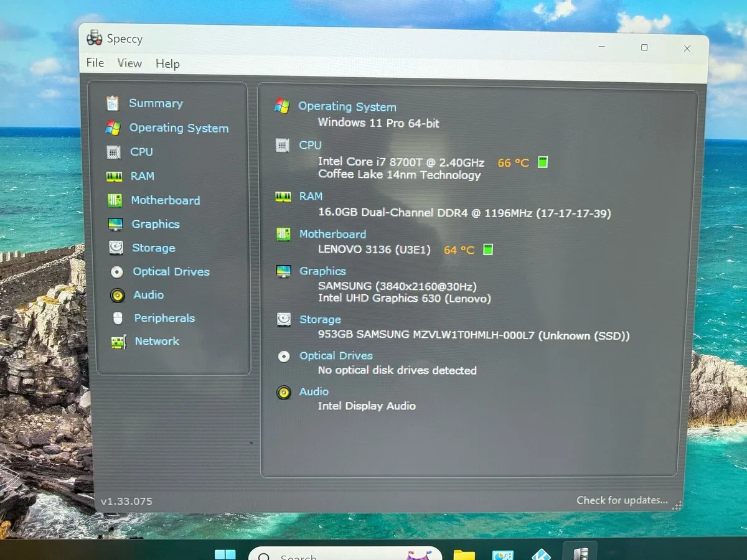
Task: Select Motherboard in the sidebar
Action: tap(165, 200)
